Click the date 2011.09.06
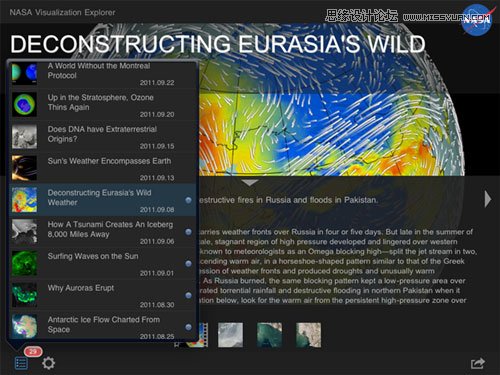This screenshot has height=375, width=500. (x=157, y=241)
